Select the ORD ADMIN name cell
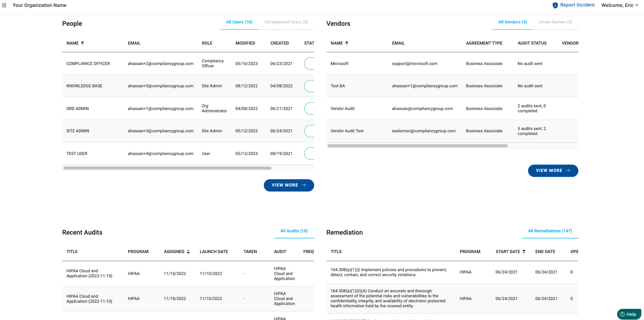644x320 pixels. tap(78, 108)
